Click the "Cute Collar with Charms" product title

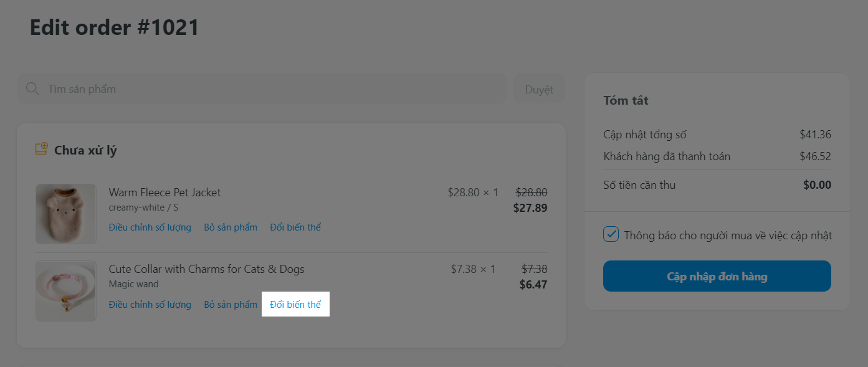point(206,269)
